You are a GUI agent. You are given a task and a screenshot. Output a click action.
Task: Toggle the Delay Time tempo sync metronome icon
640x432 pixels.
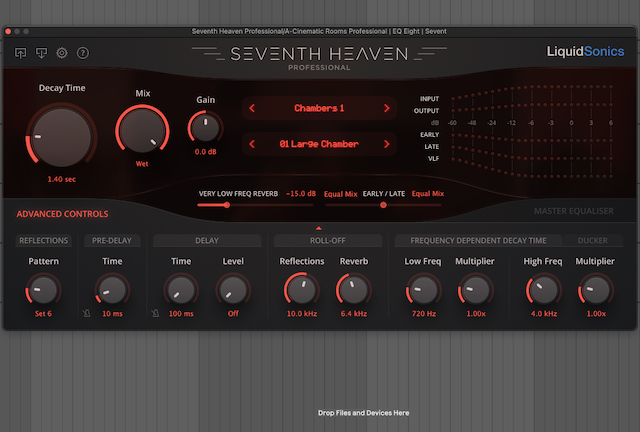(x=155, y=313)
